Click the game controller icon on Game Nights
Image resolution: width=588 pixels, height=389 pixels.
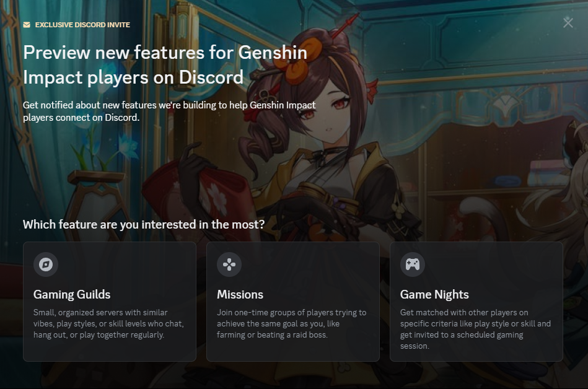coord(413,264)
